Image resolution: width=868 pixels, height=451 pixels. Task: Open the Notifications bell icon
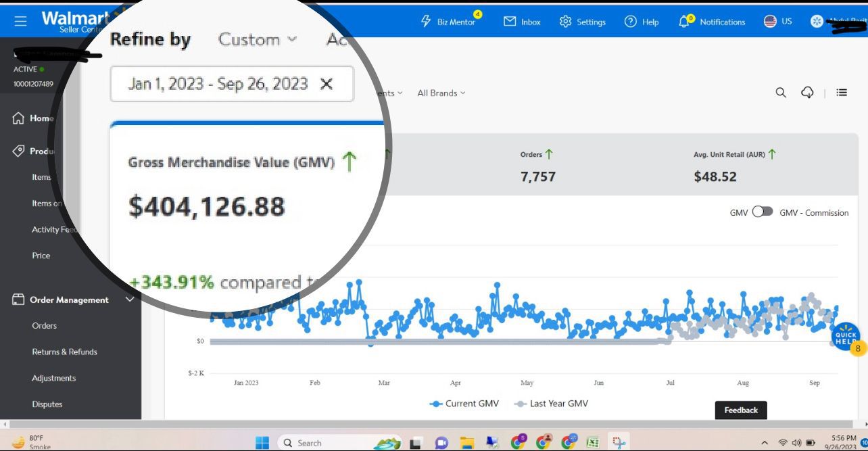point(685,22)
